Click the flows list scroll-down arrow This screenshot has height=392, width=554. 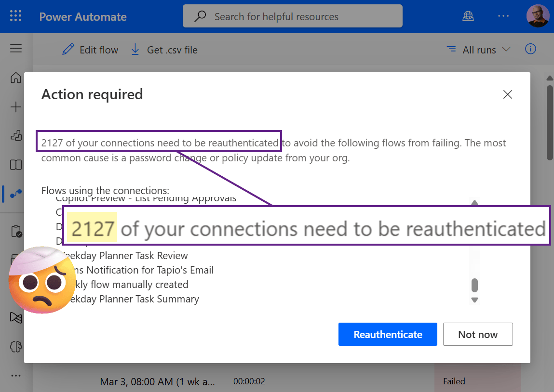(474, 300)
